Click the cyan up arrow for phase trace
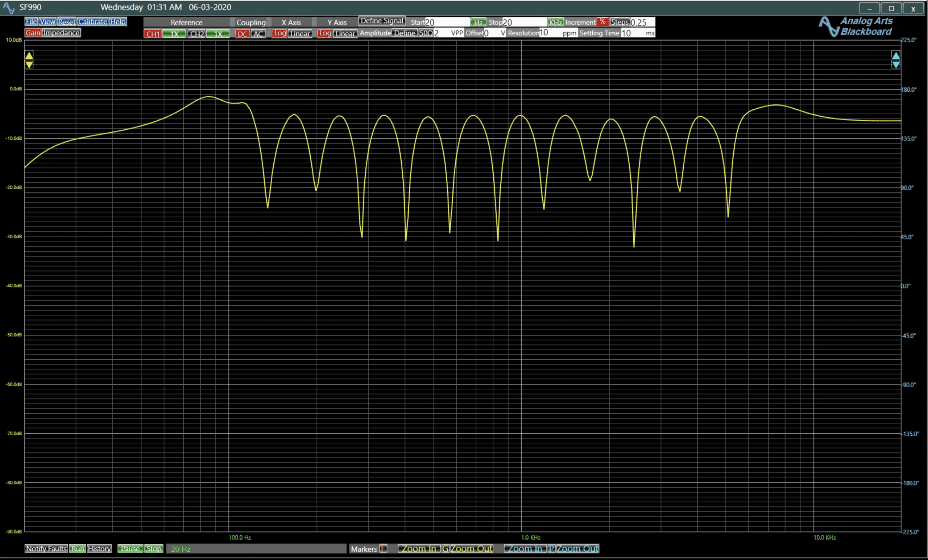 pos(896,55)
